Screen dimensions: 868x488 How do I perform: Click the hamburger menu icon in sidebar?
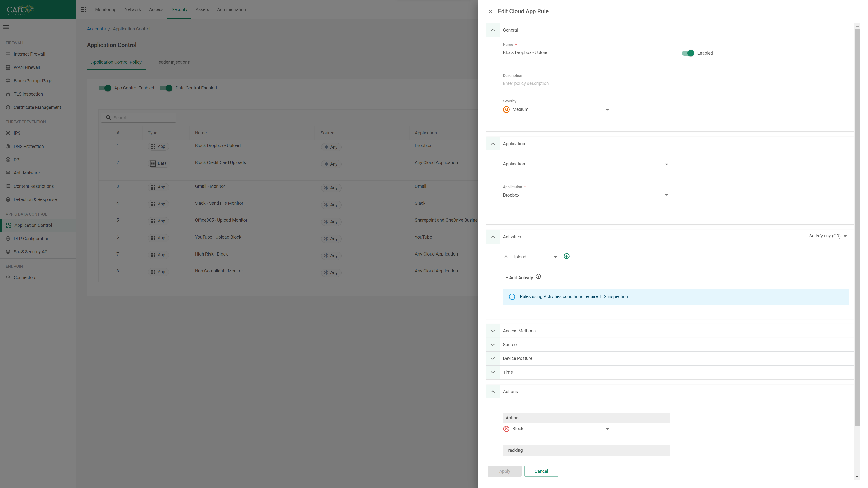coord(6,27)
